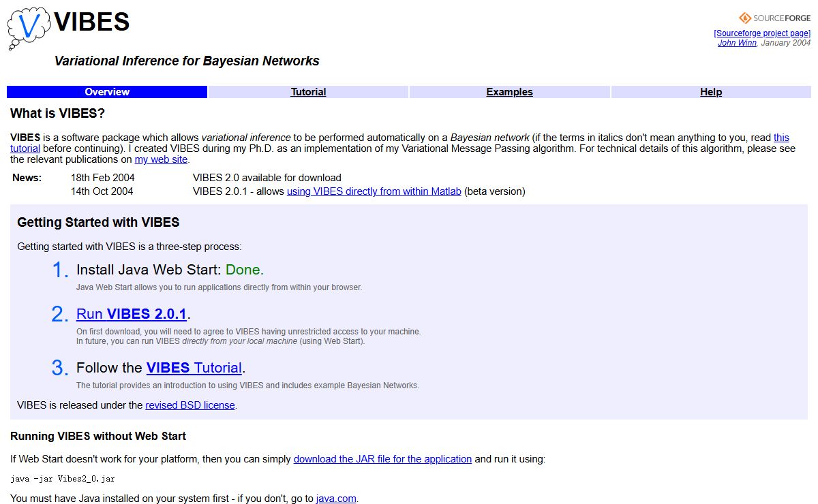Switch to the Tutorial tab
Image resolution: width=818 pixels, height=504 pixels.
(x=308, y=92)
